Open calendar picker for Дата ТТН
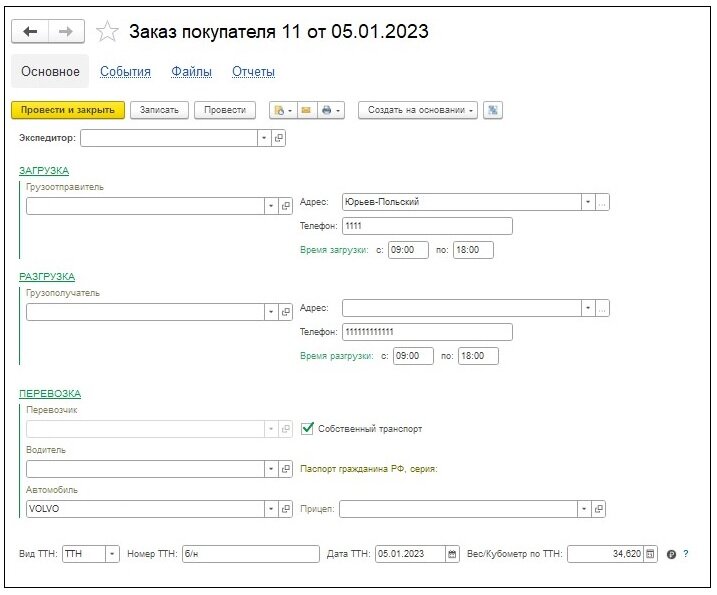This screenshot has width=717, height=595. pyautogui.click(x=452, y=554)
